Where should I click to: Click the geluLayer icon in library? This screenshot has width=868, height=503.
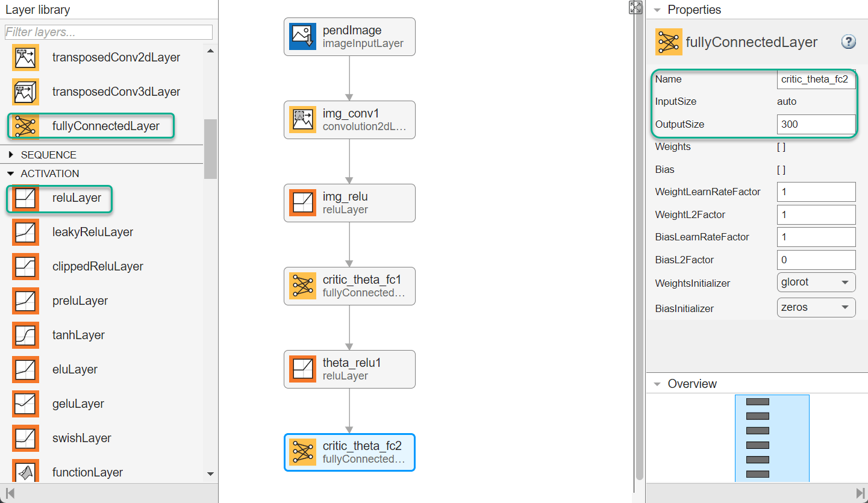click(25, 404)
